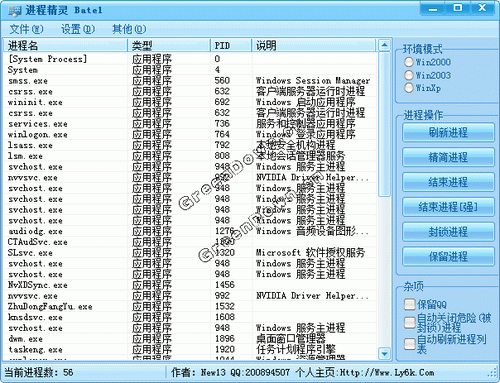Click the Windows Session Manager description
Image resolution: width=500 pixels, height=383 pixels.
tap(313, 81)
